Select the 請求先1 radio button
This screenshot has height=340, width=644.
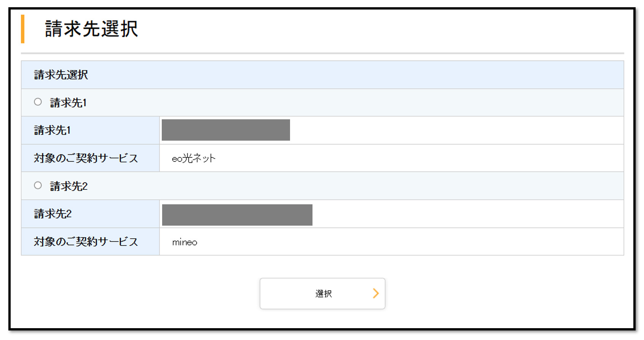click(x=38, y=102)
